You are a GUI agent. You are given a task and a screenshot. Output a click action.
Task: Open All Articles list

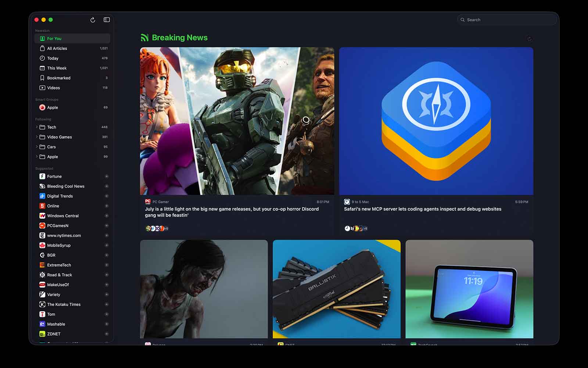pos(72,48)
